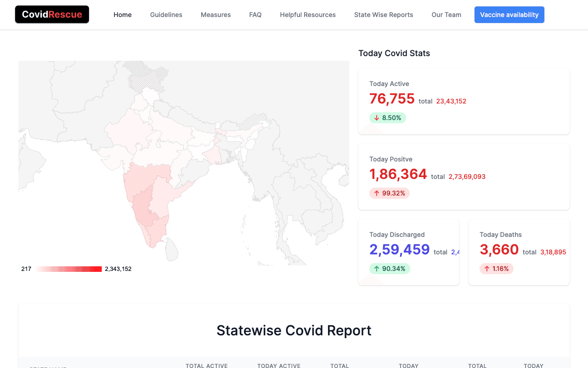
Task: Click the CovidRescue logo
Action: 52,15
